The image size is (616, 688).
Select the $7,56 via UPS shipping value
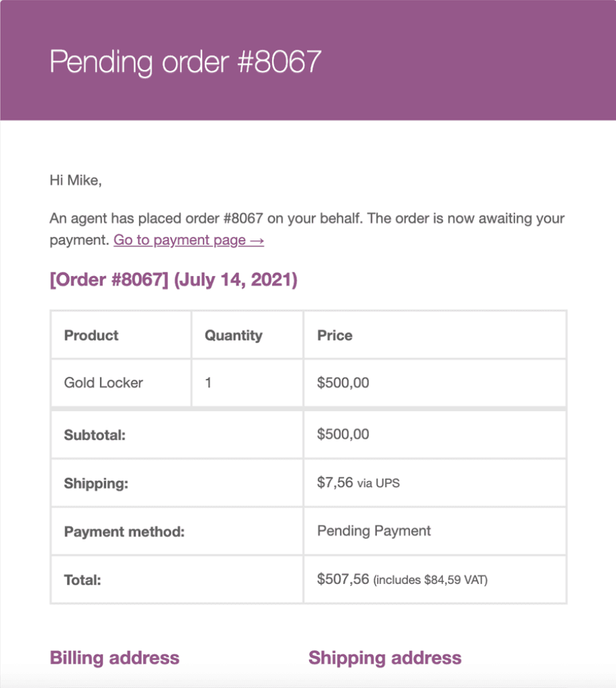coord(359,482)
